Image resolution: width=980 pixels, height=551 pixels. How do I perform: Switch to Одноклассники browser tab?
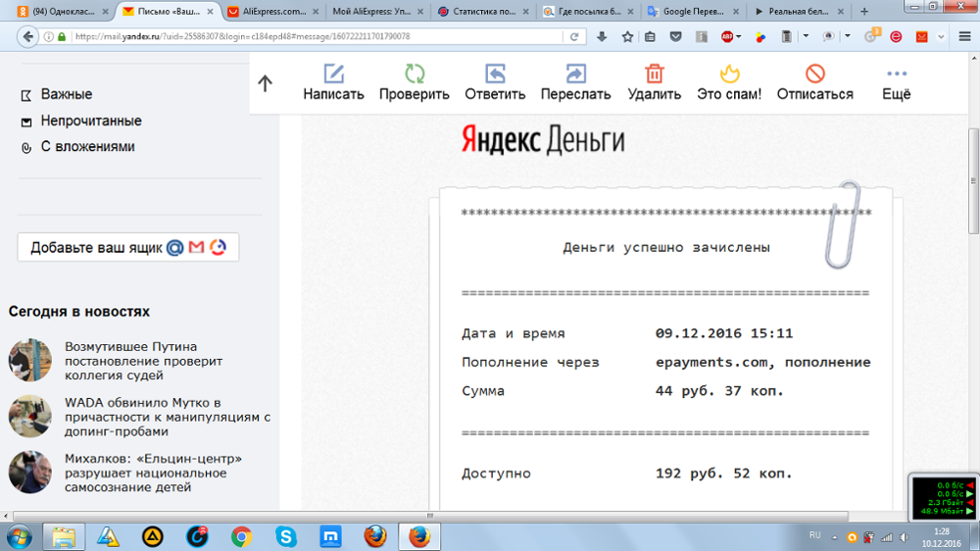point(63,11)
